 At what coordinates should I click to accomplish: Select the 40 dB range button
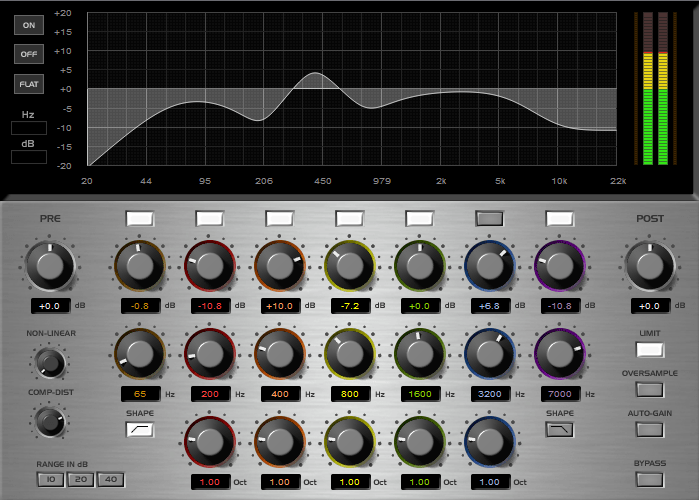click(x=110, y=479)
